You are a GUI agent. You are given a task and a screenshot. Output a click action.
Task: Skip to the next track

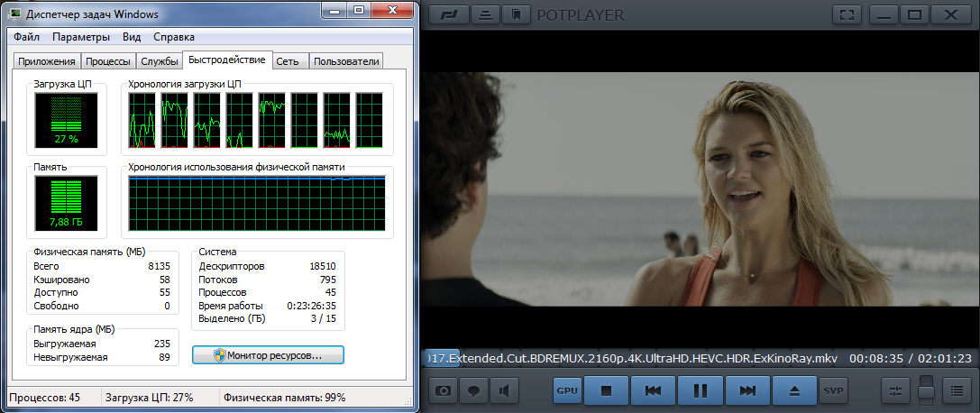[747, 390]
